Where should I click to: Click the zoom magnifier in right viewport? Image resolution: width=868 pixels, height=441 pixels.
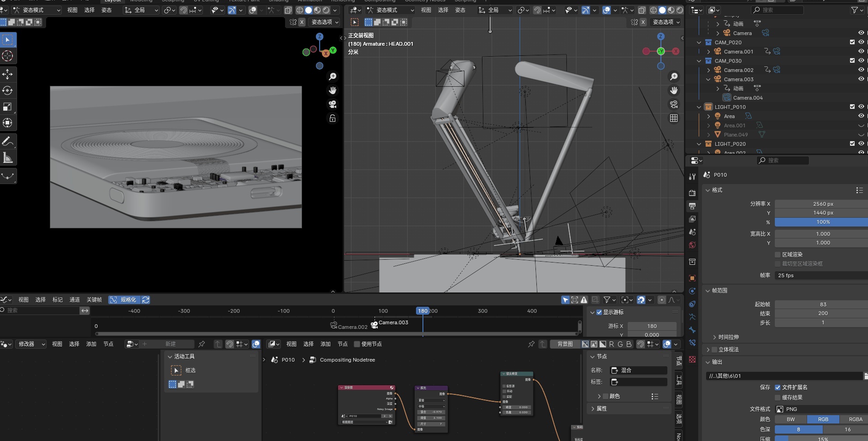click(x=674, y=77)
